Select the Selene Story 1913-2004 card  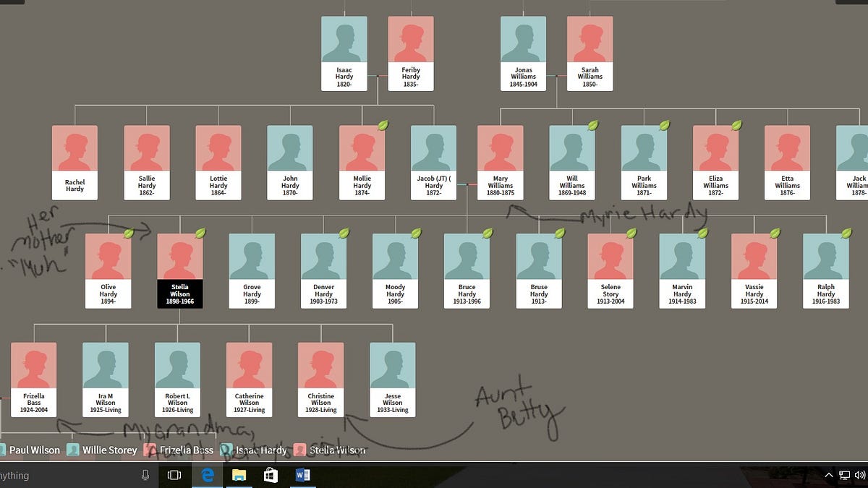610,271
